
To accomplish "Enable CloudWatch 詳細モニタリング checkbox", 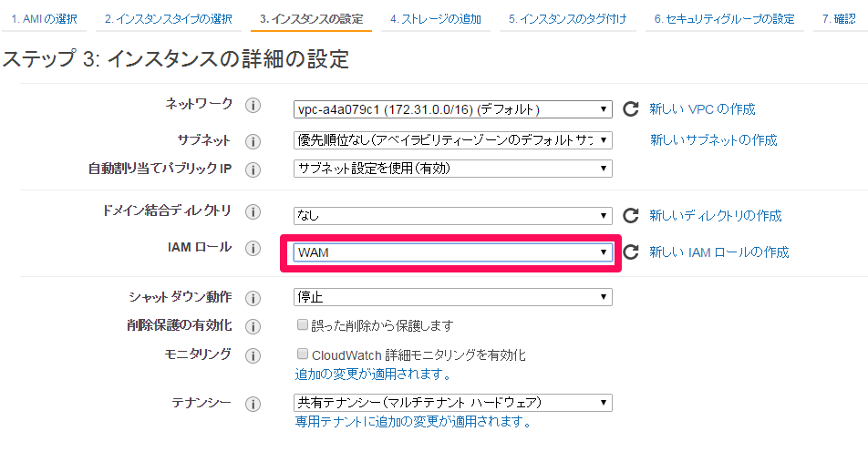I will tap(303, 354).
